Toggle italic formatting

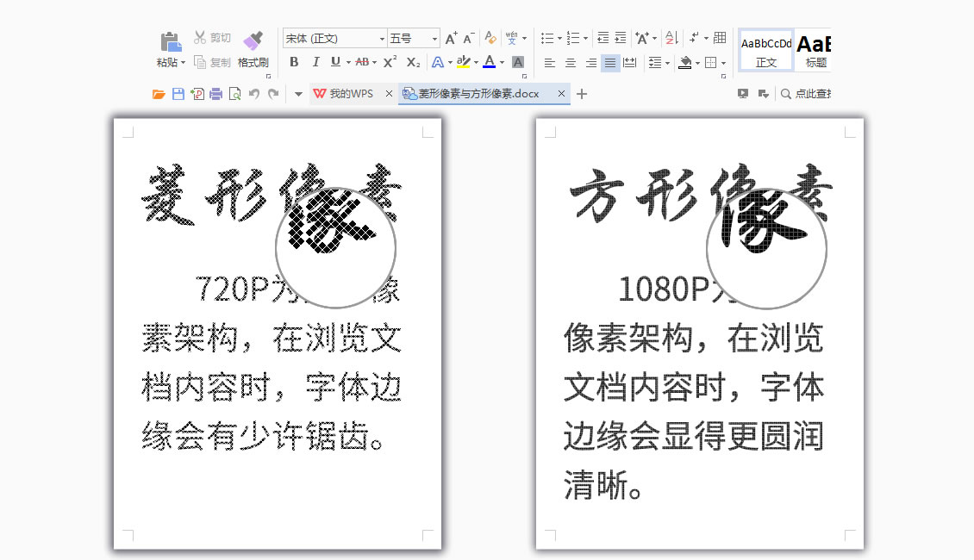[315, 62]
